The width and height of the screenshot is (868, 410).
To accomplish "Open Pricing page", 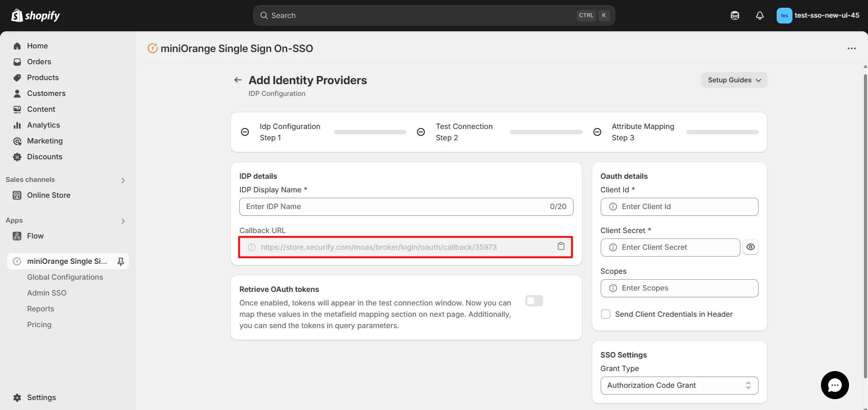I will click(x=39, y=324).
